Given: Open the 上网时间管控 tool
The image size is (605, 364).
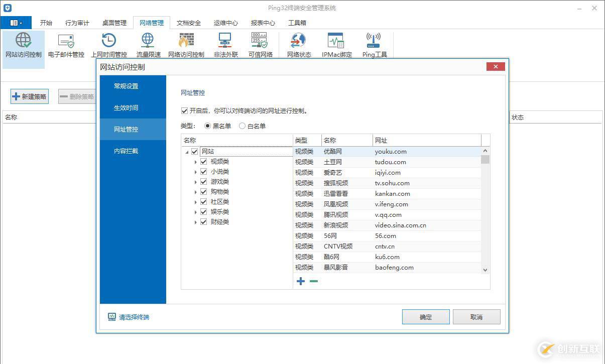Looking at the screenshot, I should click(109, 46).
